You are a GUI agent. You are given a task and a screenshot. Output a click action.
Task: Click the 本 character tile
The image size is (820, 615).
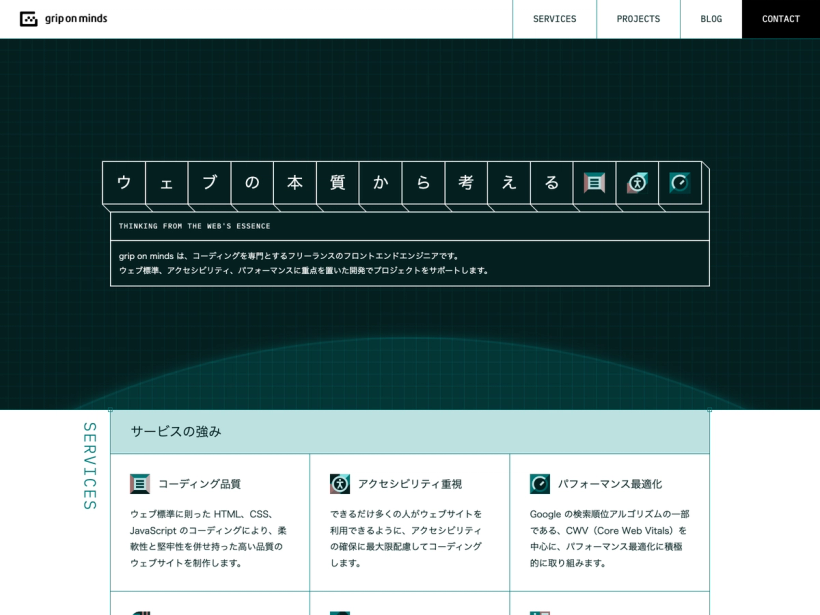pyautogui.click(x=295, y=183)
